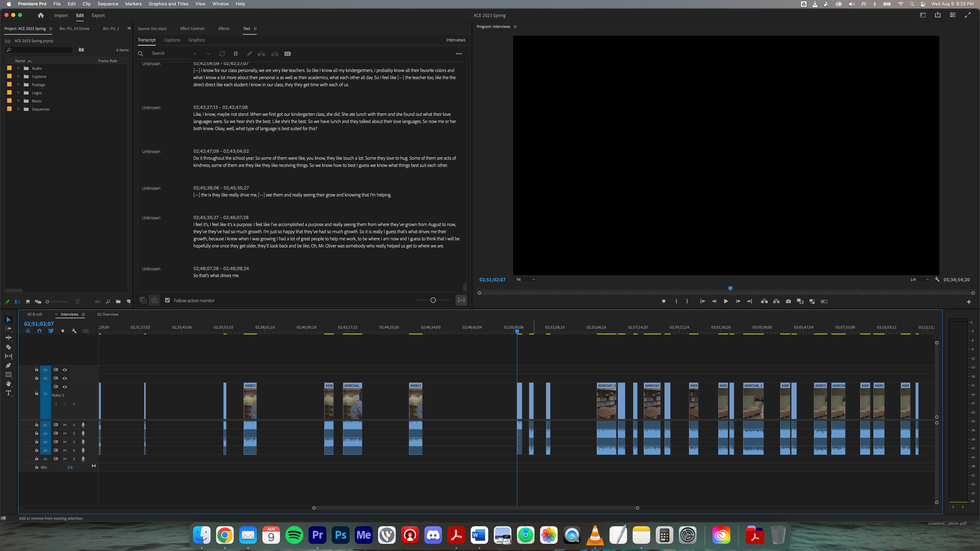Screen dimensions: 980x551
Task: Open the Sequence menu
Action: click(x=108, y=4)
